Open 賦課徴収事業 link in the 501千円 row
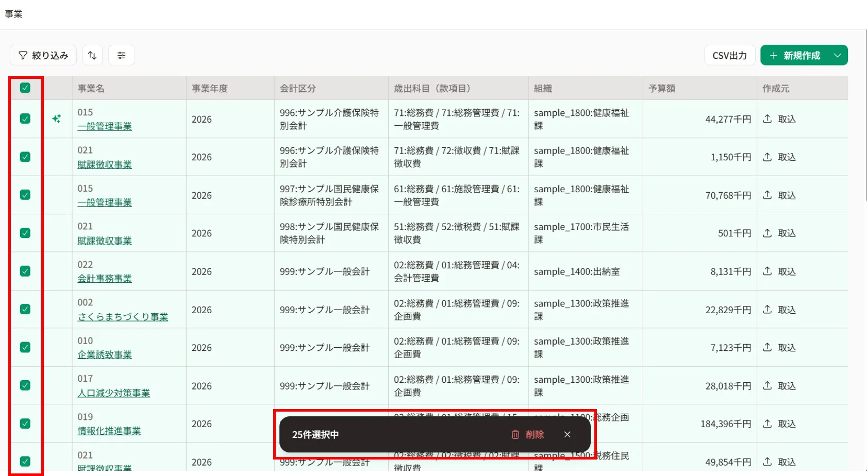 point(105,241)
